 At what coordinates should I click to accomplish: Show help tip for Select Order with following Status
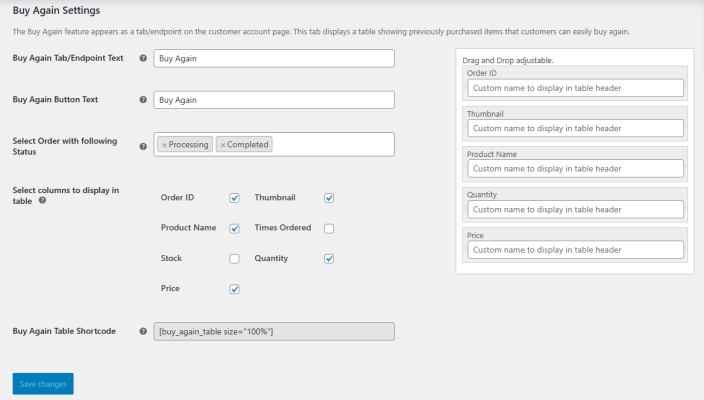click(x=143, y=146)
